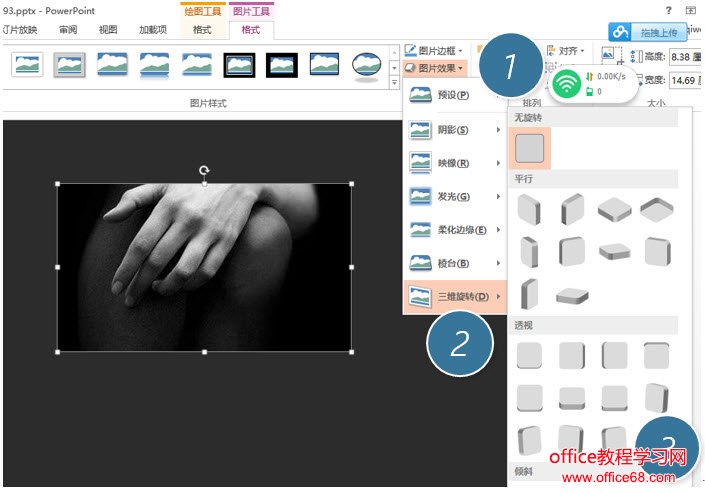Open the 图片边框 picture border dropdown
The image size is (705, 494).
click(433, 50)
